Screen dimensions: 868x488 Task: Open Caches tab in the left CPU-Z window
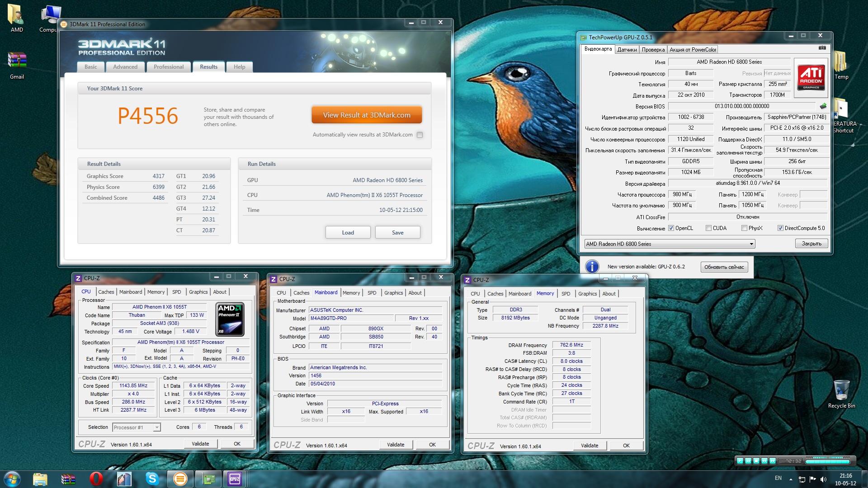(106, 292)
